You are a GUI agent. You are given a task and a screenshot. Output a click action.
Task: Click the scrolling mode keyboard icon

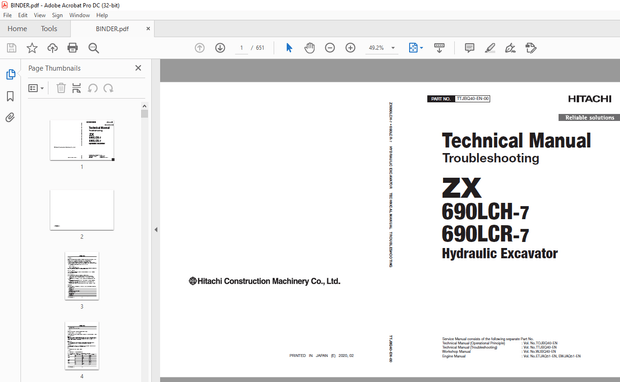[x=439, y=48]
